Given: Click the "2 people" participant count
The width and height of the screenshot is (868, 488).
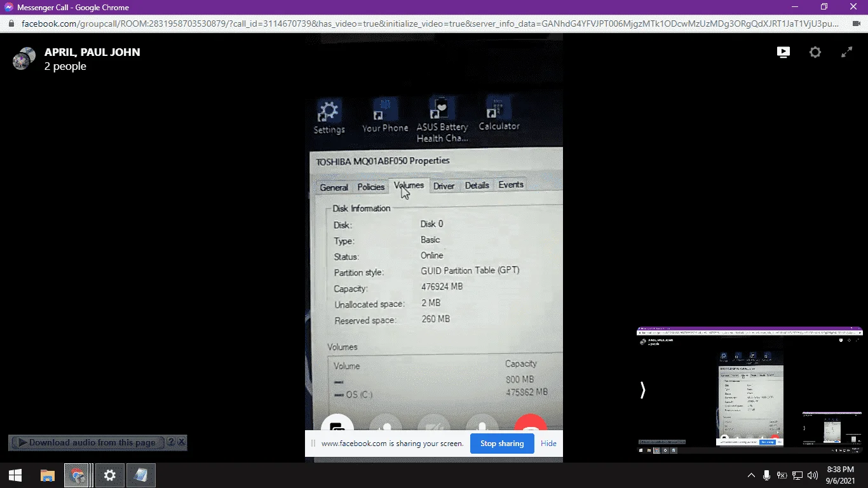Looking at the screenshot, I should coord(65,66).
